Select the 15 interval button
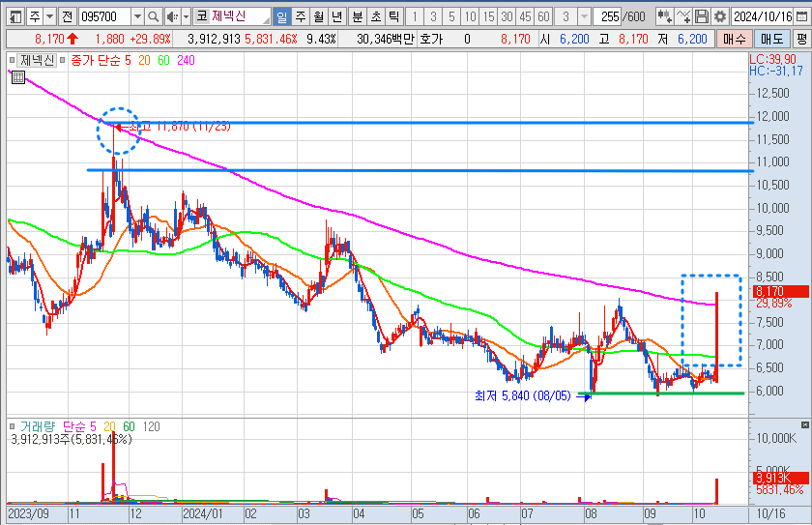Screen dimensions: 812x525 click(x=488, y=17)
